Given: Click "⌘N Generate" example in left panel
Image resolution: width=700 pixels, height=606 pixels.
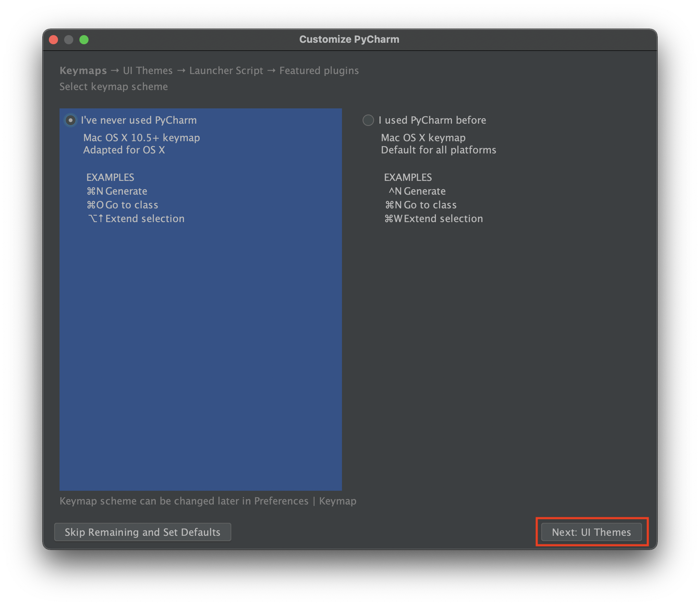Looking at the screenshot, I should [117, 191].
